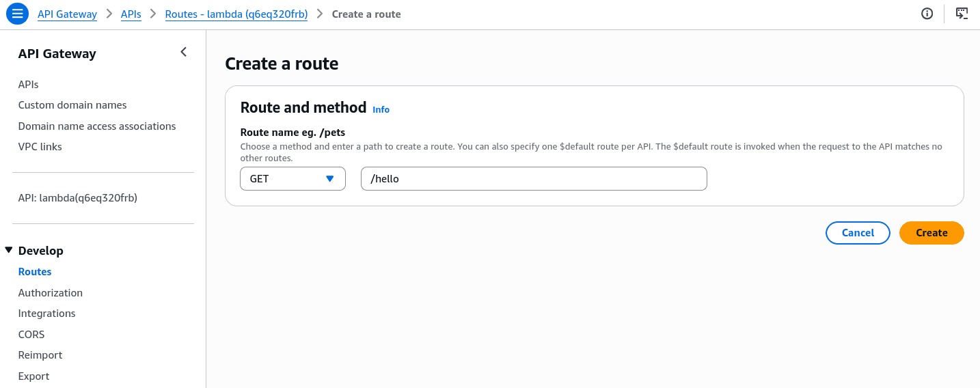Open CORS in the sidebar
The image size is (980, 388).
(x=31, y=335)
